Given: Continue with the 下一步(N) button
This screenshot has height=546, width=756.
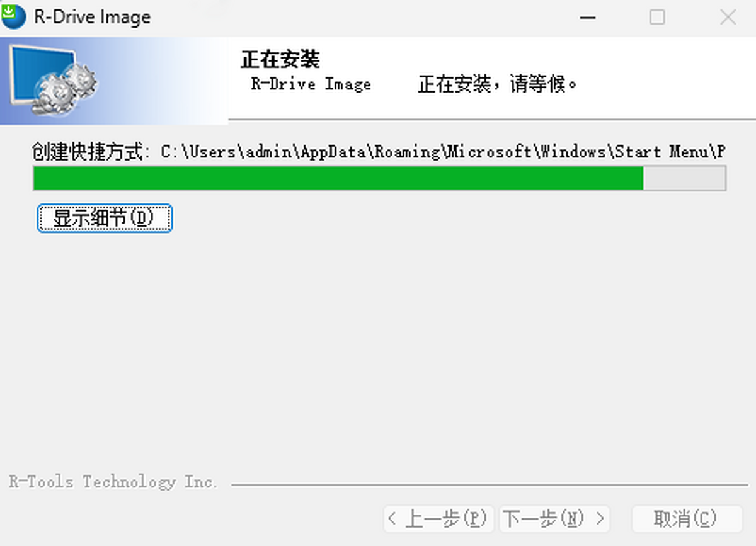Looking at the screenshot, I should point(554,520).
